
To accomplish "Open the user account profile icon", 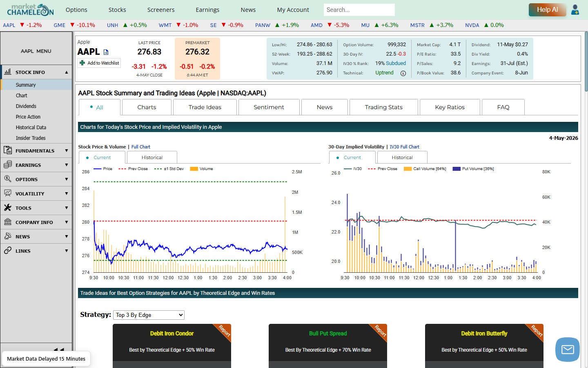I will click(x=575, y=9).
